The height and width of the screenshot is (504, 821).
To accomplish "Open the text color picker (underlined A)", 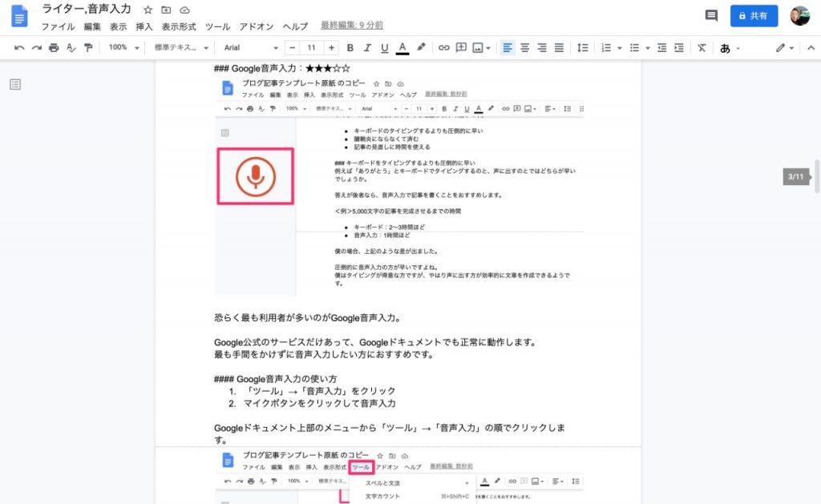I will point(402,48).
